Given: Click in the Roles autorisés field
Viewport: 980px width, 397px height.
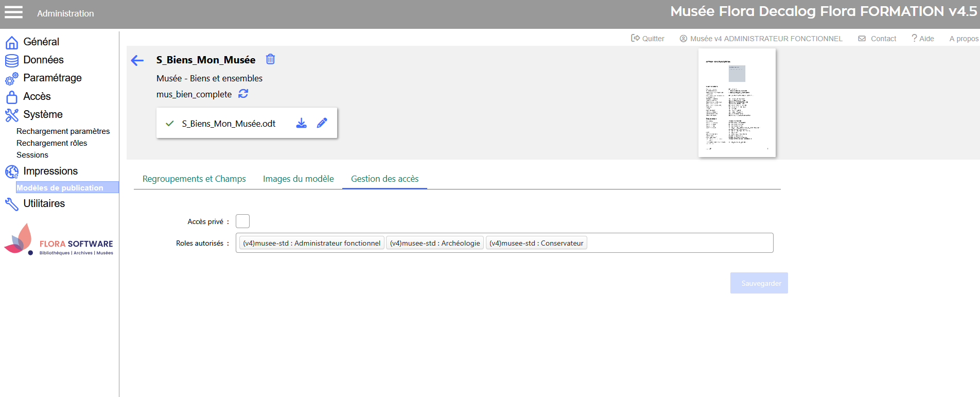Looking at the screenshot, I should [679, 243].
